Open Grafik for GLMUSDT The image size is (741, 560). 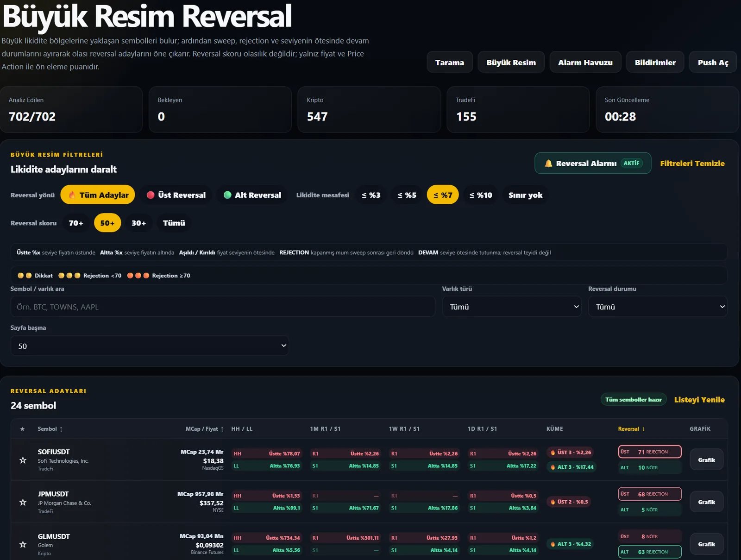tap(707, 544)
